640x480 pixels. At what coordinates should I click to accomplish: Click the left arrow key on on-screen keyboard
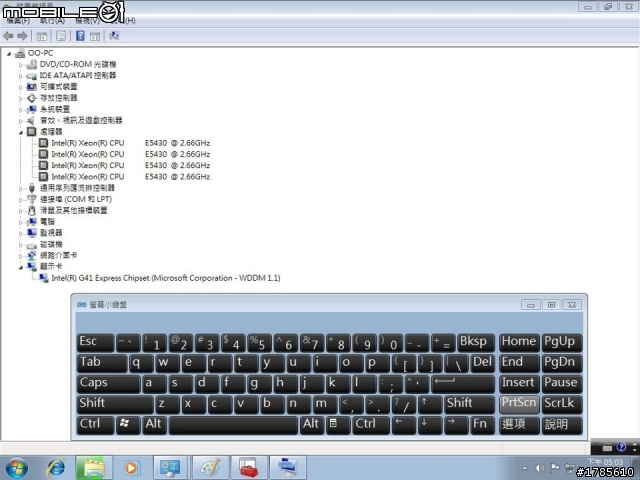click(404, 424)
